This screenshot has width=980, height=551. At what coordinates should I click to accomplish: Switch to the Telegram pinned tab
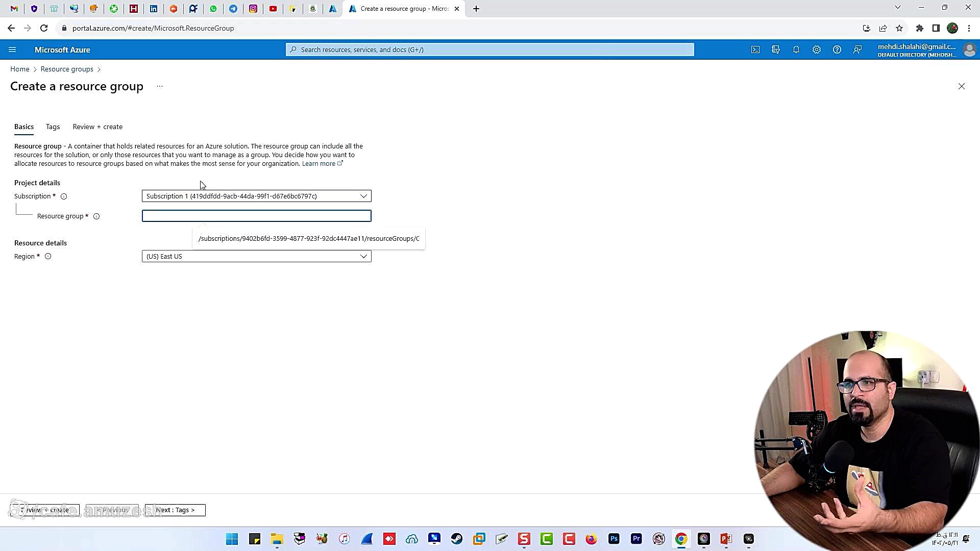point(233,9)
